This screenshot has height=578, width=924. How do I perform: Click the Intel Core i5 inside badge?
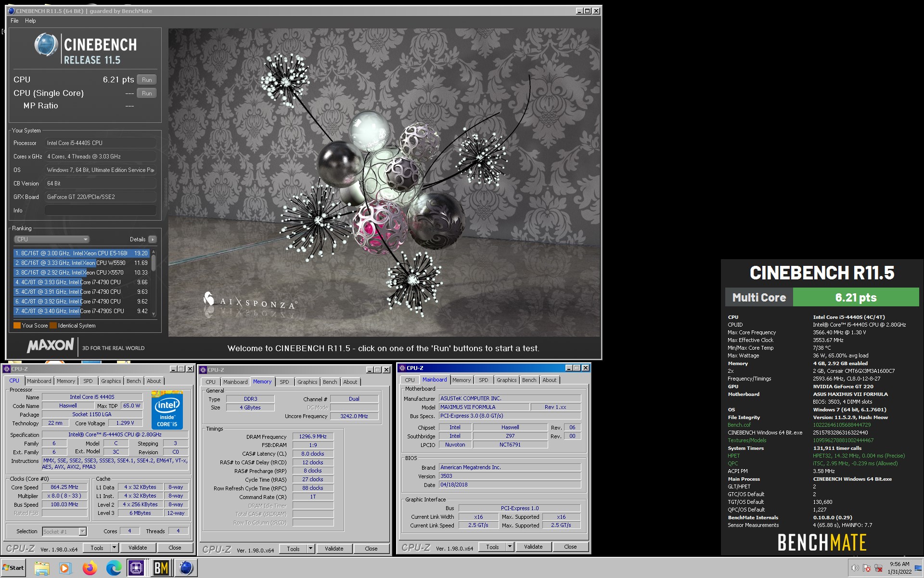click(167, 410)
